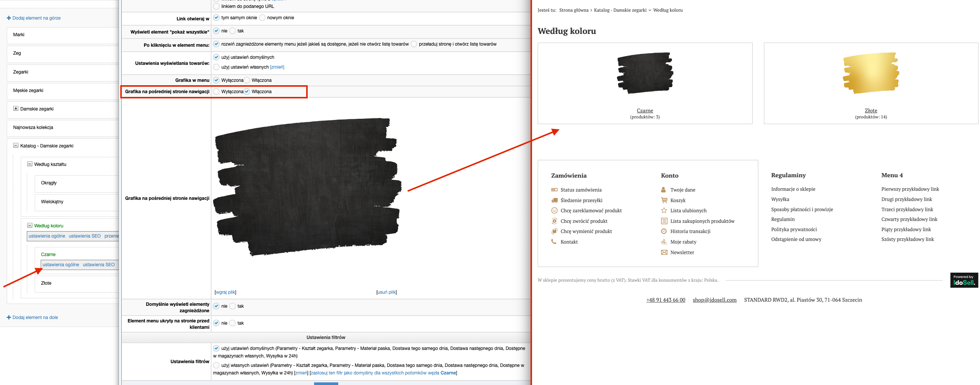Click the Powered by IdoSell logo
The height and width of the screenshot is (385, 980).
(964, 280)
